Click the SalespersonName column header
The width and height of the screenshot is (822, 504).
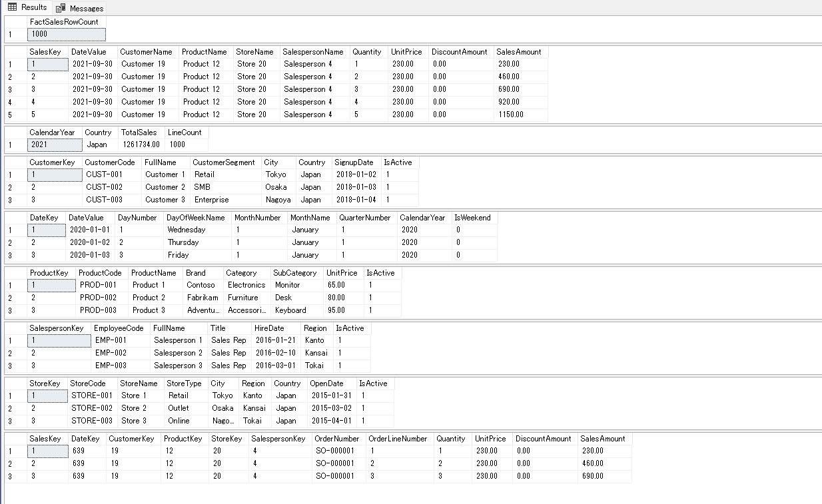point(314,52)
